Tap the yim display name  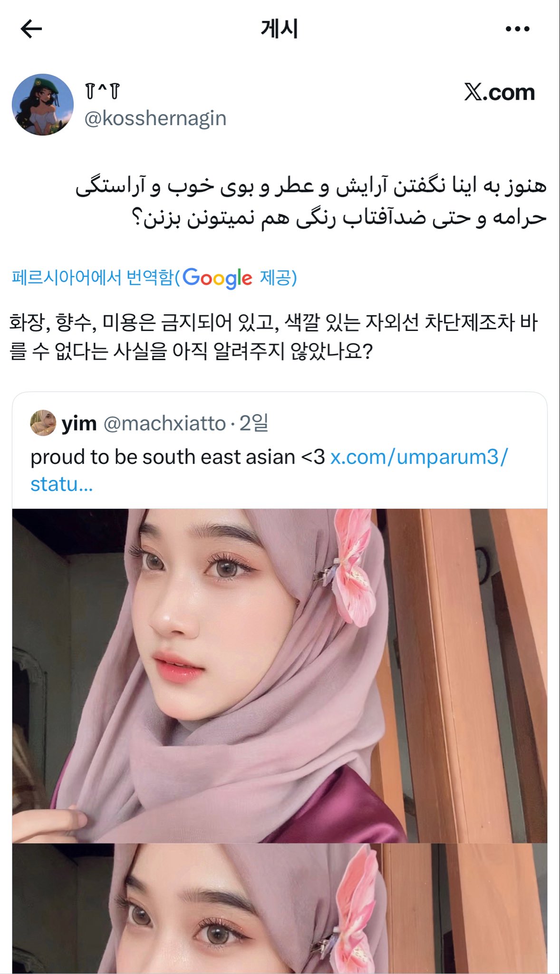point(79,423)
